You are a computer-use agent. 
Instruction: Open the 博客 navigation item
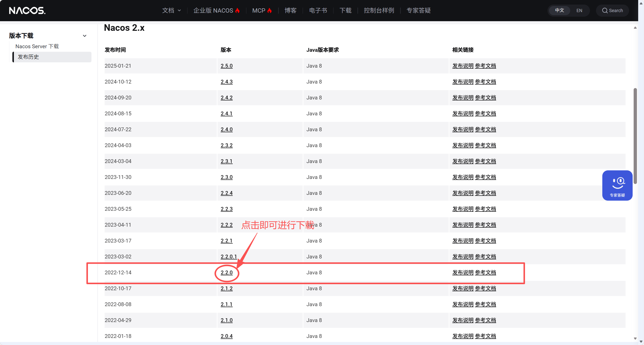pyautogui.click(x=290, y=11)
